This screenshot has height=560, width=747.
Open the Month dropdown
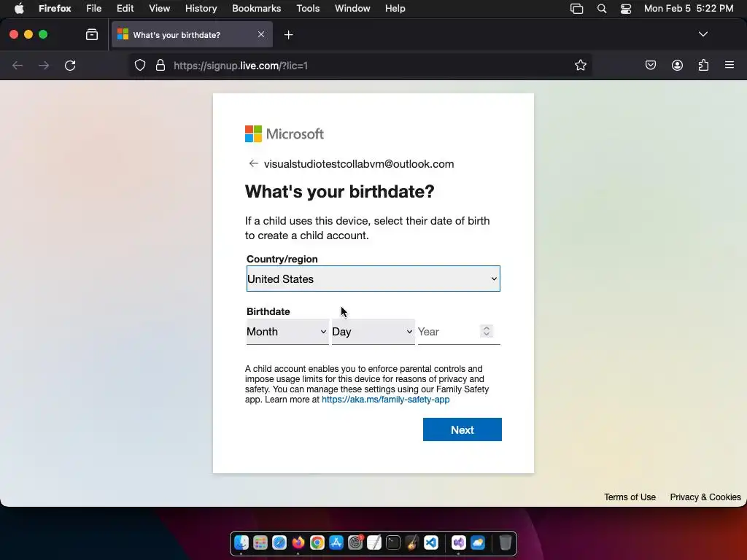click(287, 332)
